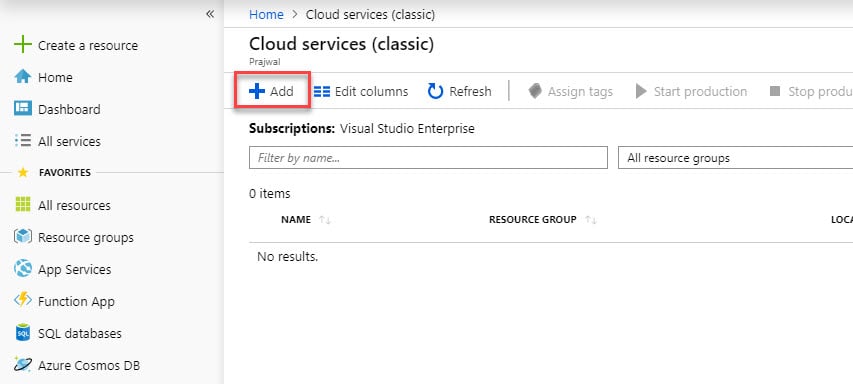This screenshot has width=853, height=384.
Task: Click the Home breadcrumb link
Action: coord(266,15)
